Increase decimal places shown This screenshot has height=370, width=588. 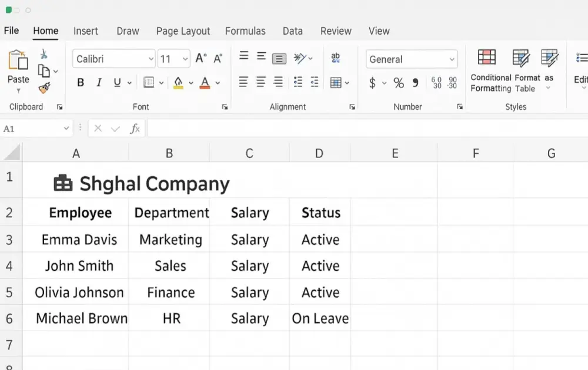437,83
